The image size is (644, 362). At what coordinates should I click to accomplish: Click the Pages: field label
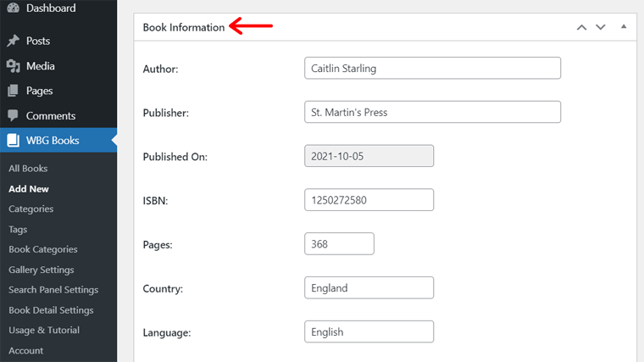158,244
